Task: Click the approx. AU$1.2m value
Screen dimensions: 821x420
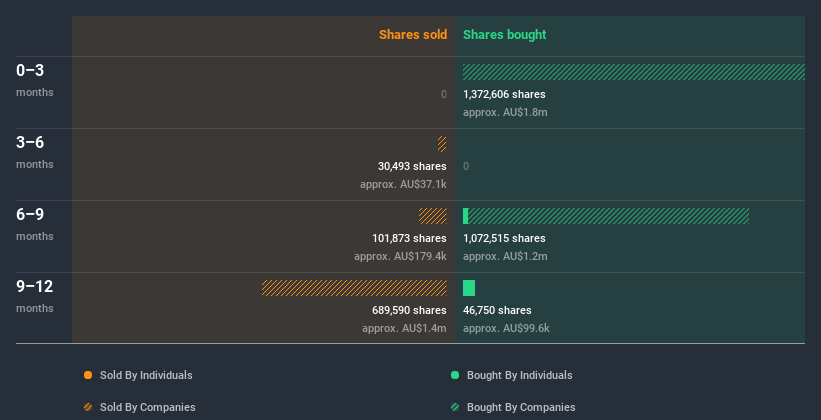Action: (505, 256)
